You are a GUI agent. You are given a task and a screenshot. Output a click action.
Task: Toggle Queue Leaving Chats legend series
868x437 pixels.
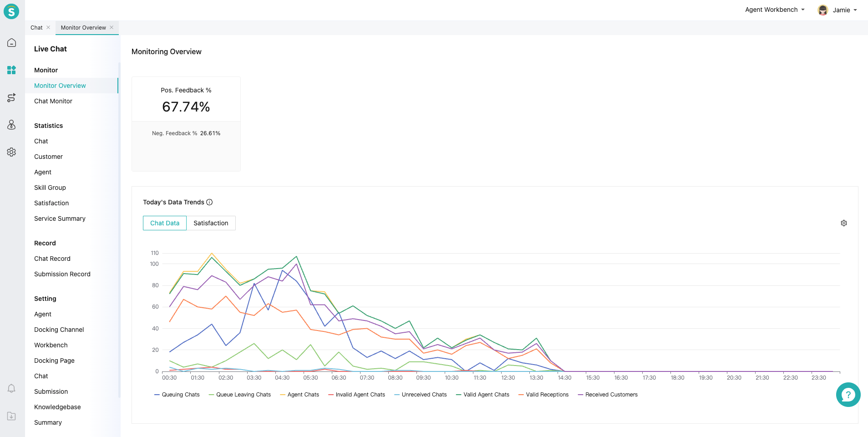coord(240,395)
